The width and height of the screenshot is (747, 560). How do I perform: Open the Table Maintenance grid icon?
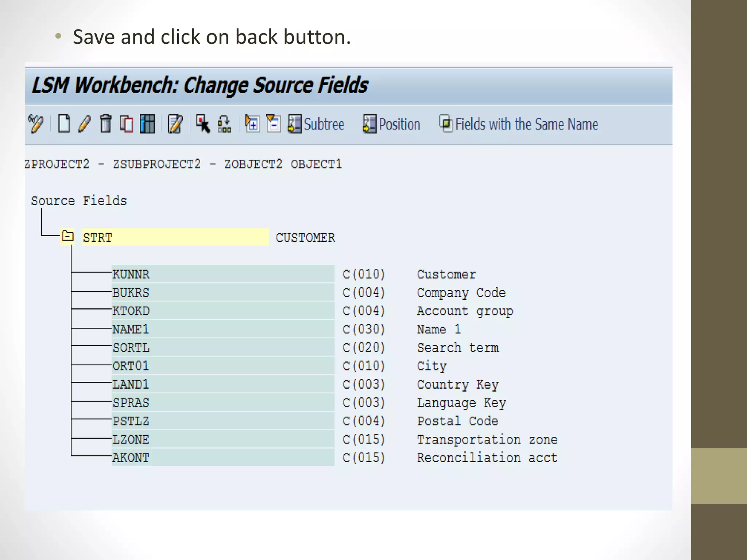(x=147, y=124)
